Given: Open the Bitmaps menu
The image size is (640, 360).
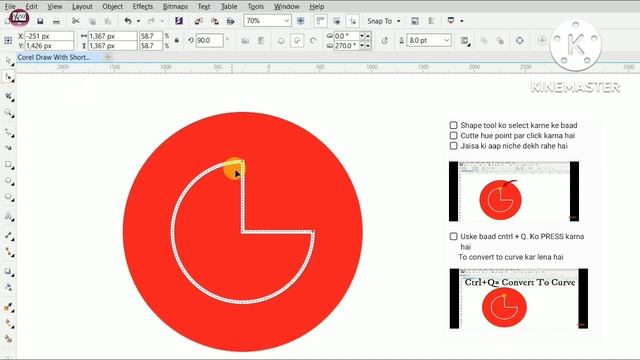Looking at the screenshot, I should pos(175,7).
